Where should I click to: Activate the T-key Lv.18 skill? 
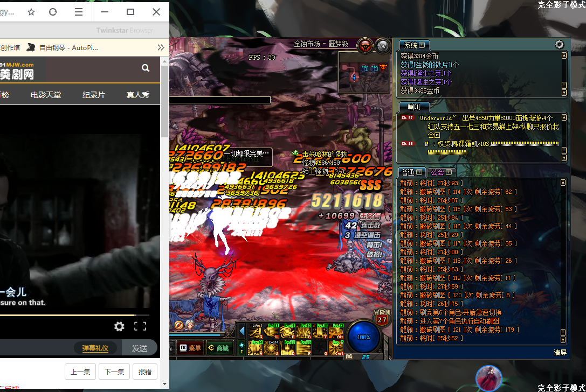coord(320,331)
